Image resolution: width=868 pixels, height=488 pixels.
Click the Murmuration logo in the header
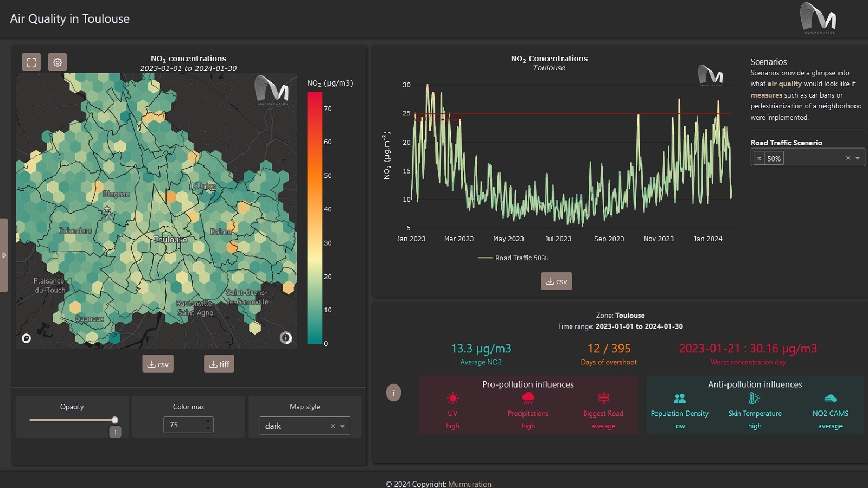pos(819,18)
